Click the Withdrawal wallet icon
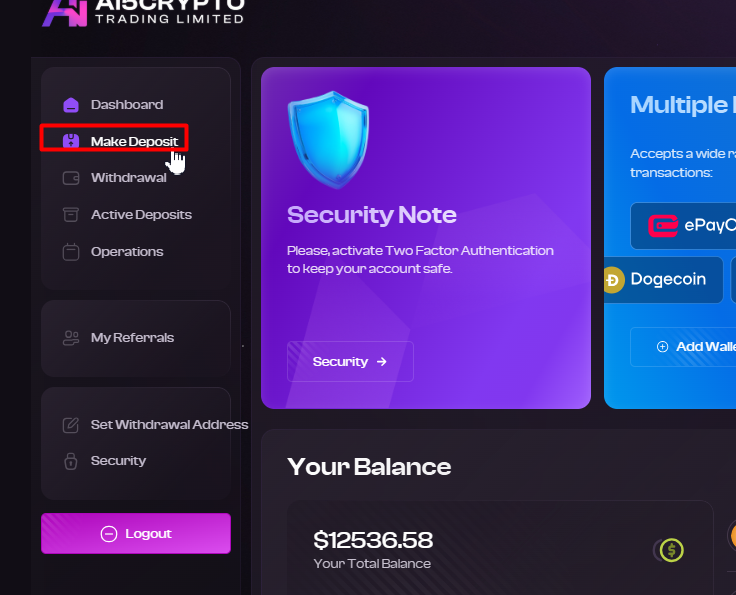Screen dimensions: 736x595 click(x=71, y=178)
